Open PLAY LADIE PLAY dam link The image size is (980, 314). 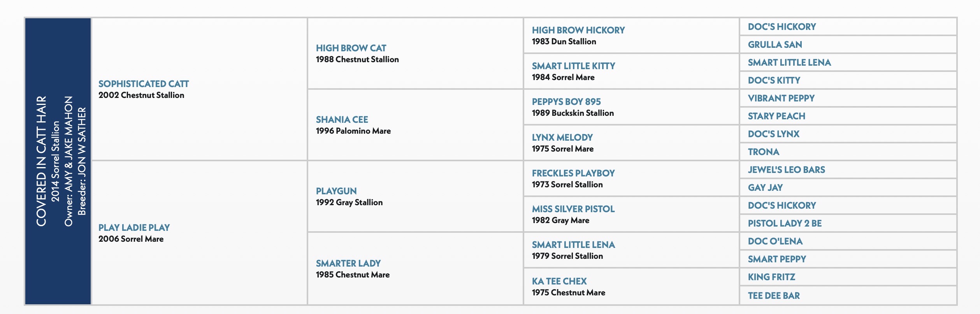tap(134, 228)
